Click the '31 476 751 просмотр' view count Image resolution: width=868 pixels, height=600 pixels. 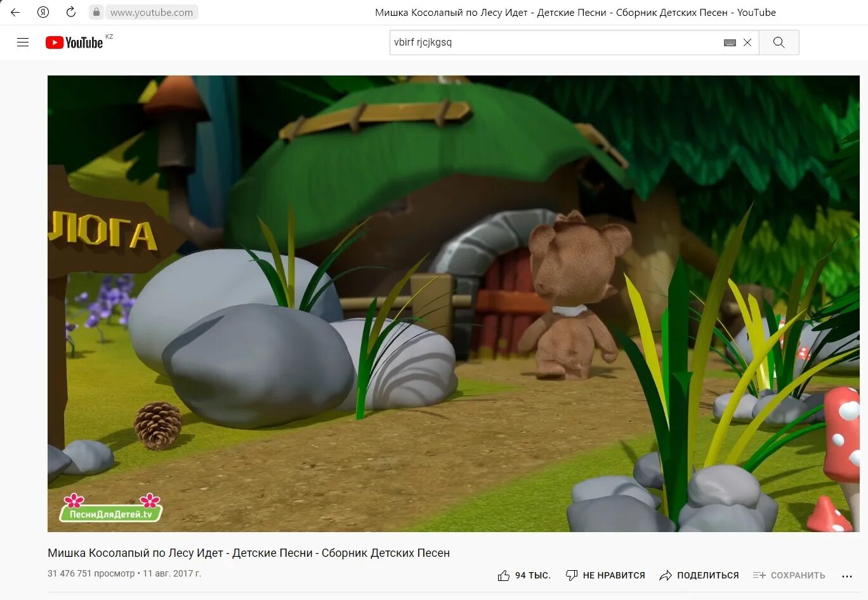[x=91, y=573]
